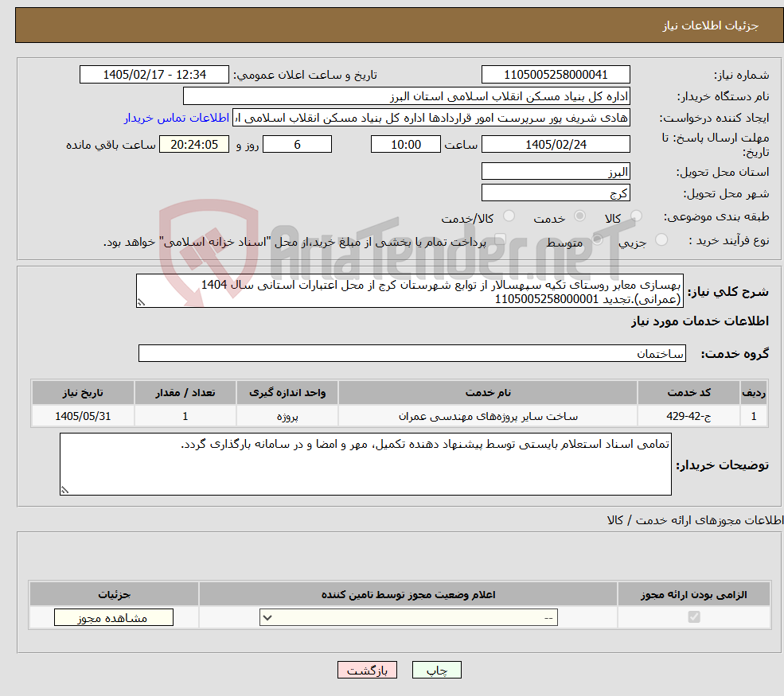
Task: Select the متوسط purchase type radio
Action: 597,240
